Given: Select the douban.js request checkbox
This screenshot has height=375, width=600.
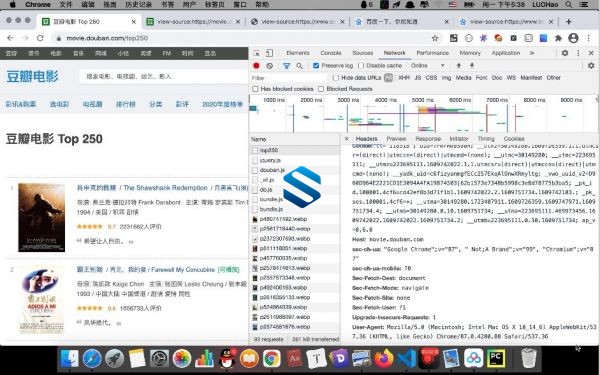Looking at the screenshot, I should point(255,170).
